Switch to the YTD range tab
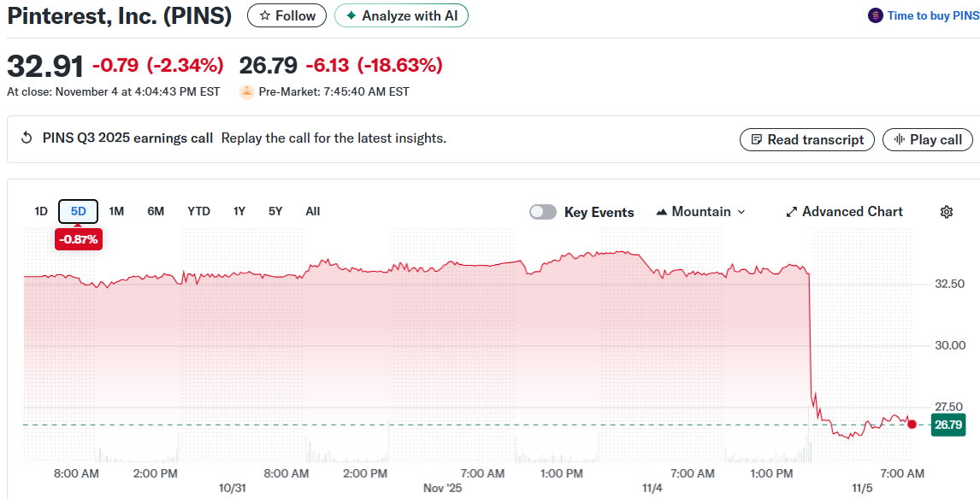The height and width of the screenshot is (499, 980). pos(198,211)
